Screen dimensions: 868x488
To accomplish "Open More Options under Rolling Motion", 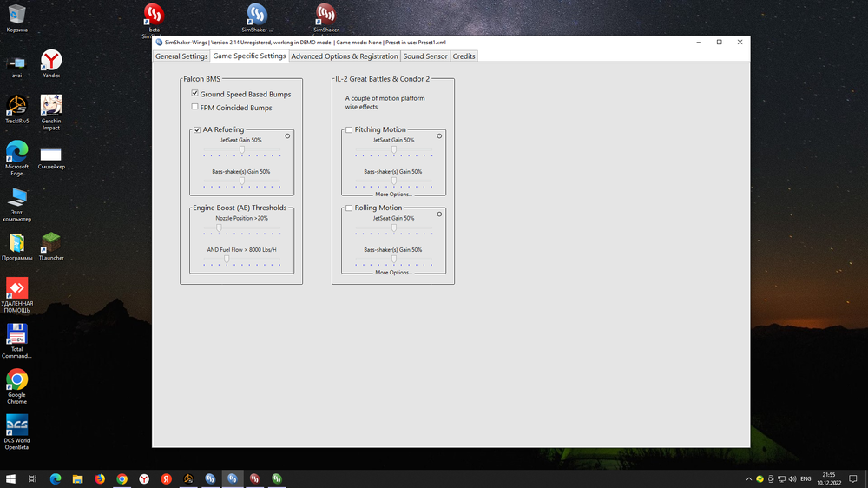I will pos(393,273).
